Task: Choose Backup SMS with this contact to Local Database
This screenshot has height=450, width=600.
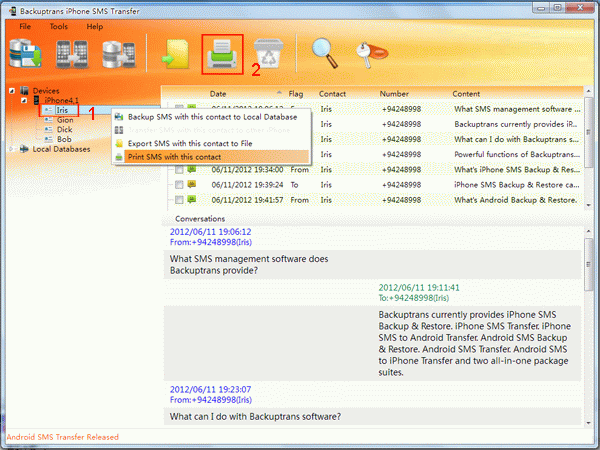Action: pos(211,117)
